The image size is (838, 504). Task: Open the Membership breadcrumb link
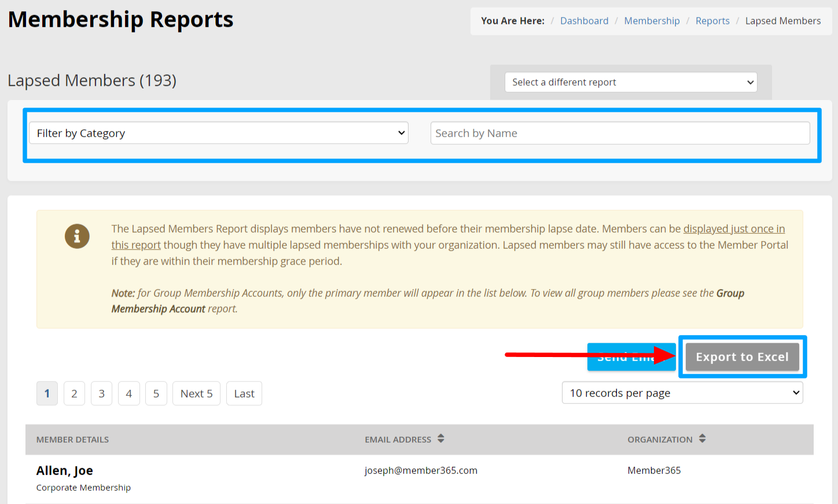pyautogui.click(x=652, y=20)
